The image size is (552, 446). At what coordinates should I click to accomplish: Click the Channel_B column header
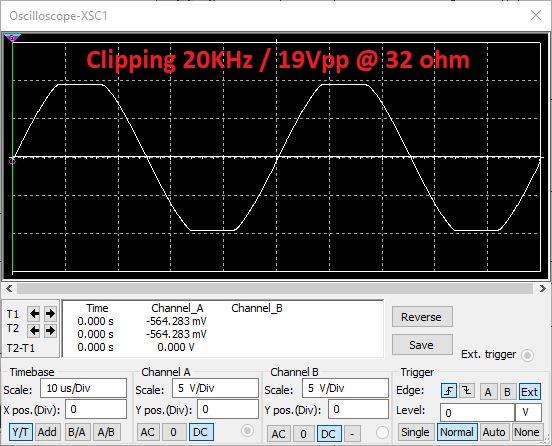257,308
